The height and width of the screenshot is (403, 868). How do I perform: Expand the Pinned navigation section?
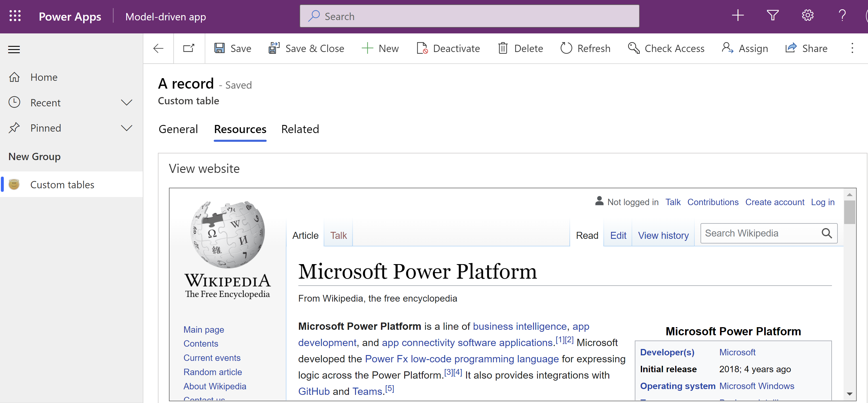pos(126,128)
